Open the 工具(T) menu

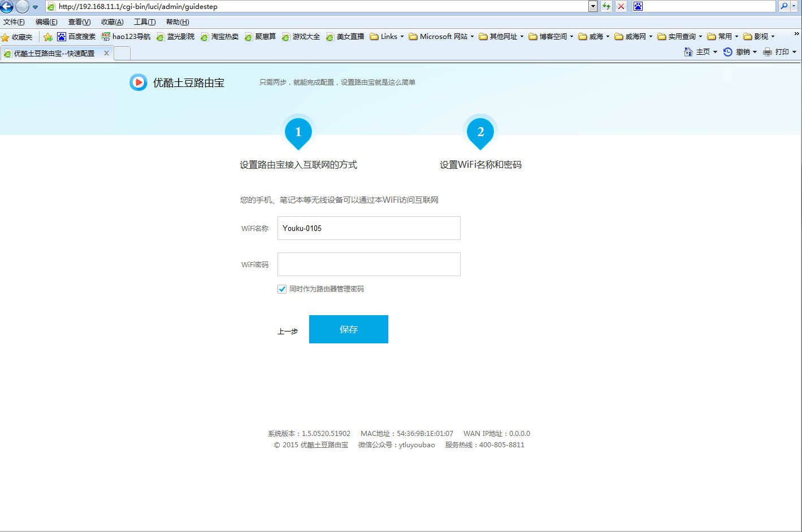coord(145,22)
